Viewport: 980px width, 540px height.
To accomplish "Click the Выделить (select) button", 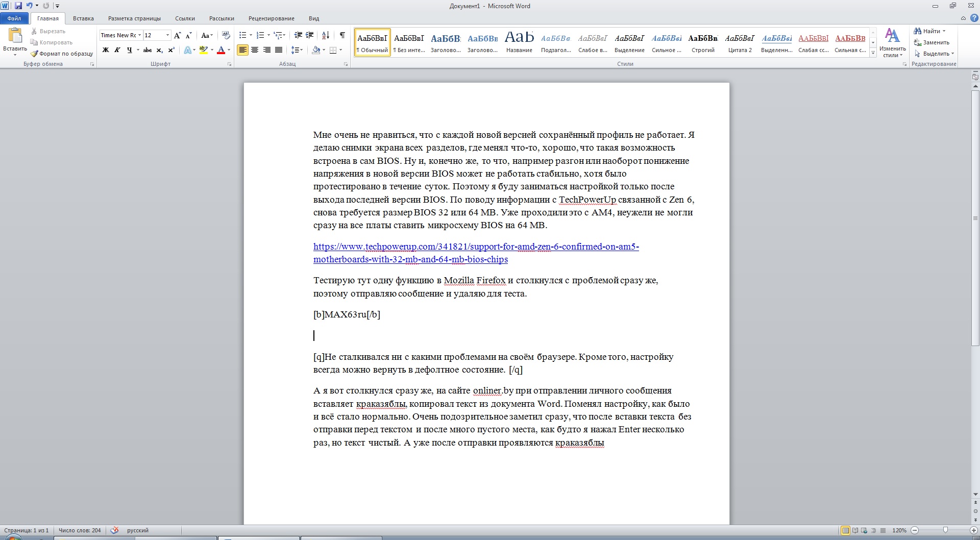I will point(934,54).
